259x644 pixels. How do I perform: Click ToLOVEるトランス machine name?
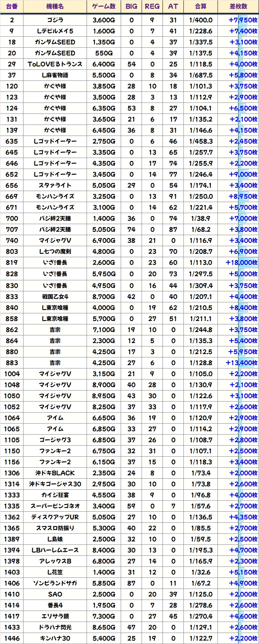(x=55, y=64)
